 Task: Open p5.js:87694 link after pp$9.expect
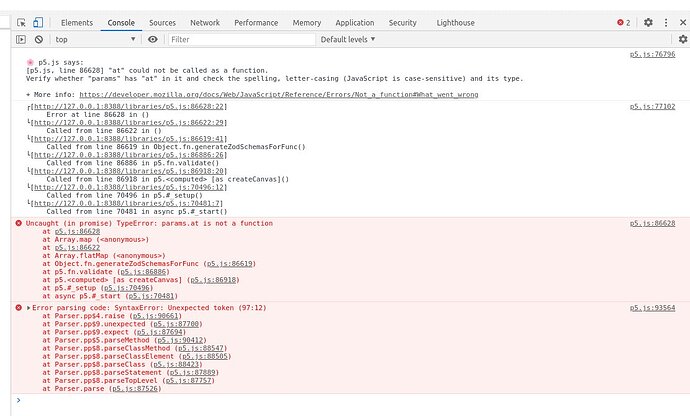click(160, 332)
